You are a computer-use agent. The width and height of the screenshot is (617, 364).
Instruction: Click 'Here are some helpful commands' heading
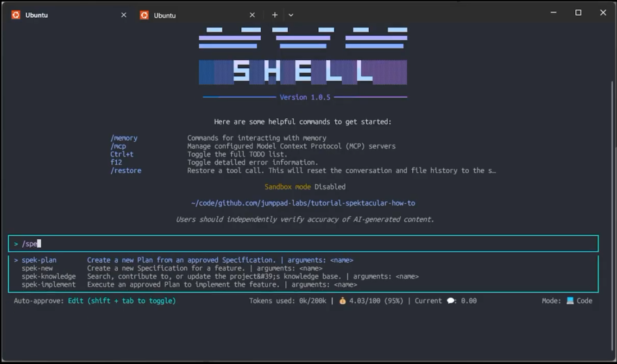[x=303, y=122]
